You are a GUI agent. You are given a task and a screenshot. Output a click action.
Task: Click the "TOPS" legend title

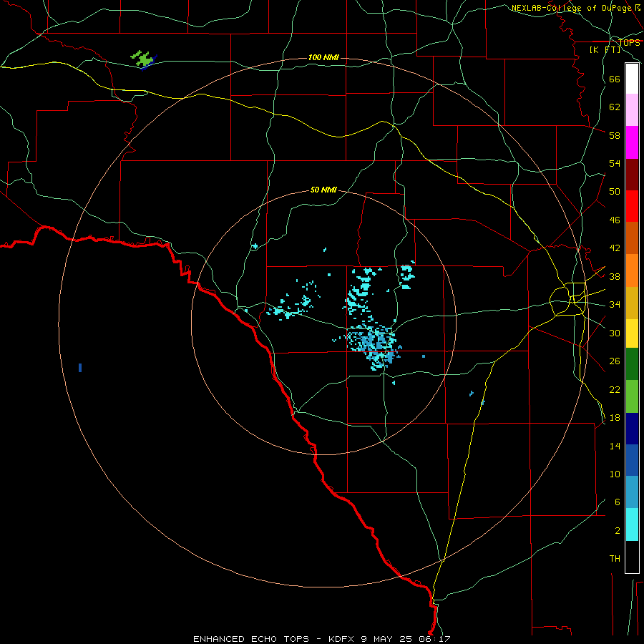point(629,43)
